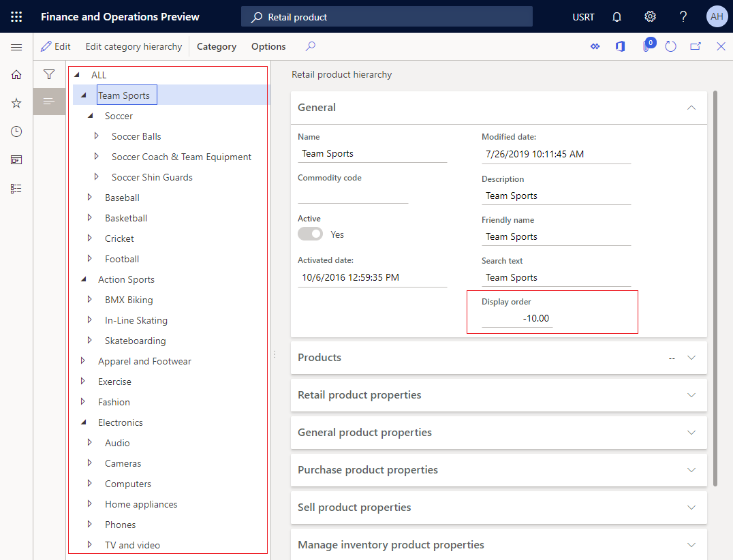
Task: Expand the hamburger navigation pane
Action: point(16,47)
